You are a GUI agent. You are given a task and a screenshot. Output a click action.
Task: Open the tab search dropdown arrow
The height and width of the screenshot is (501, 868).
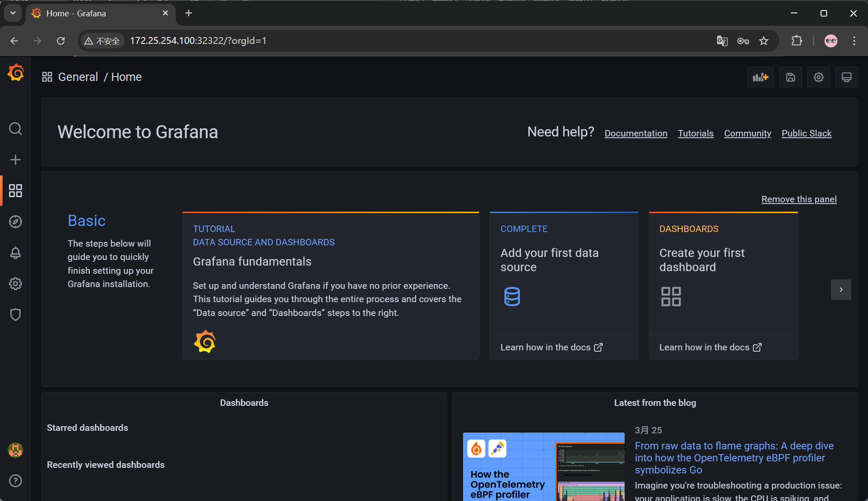pyautogui.click(x=13, y=13)
